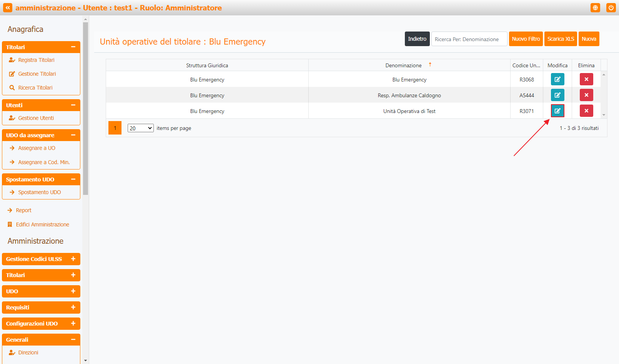Collapse sidebar with double-chevron icon

click(x=8, y=8)
